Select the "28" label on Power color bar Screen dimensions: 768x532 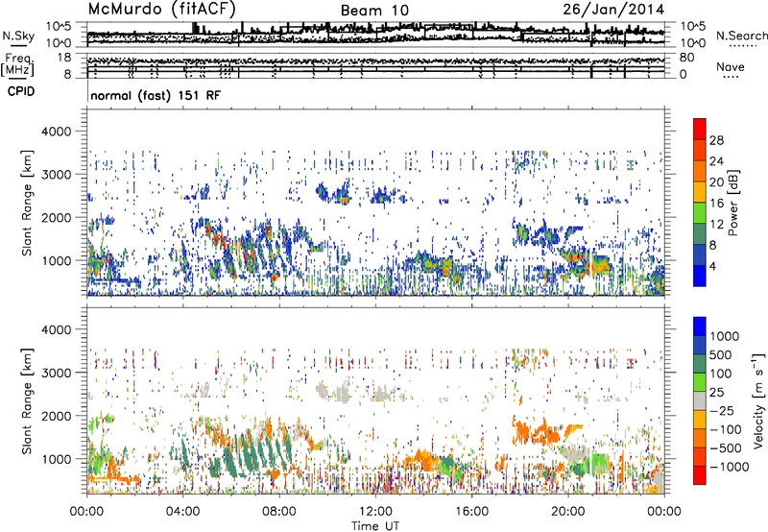coord(716,140)
